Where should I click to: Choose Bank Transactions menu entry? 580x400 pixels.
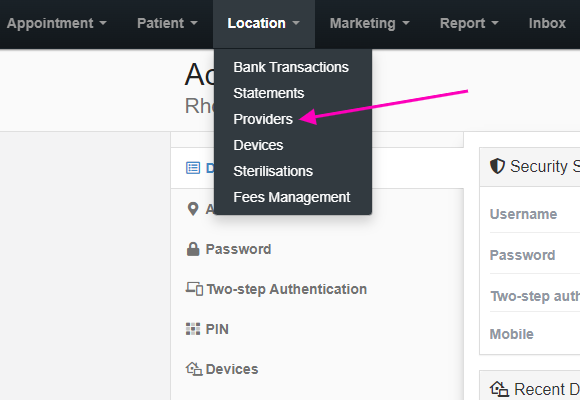(x=293, y=67)
